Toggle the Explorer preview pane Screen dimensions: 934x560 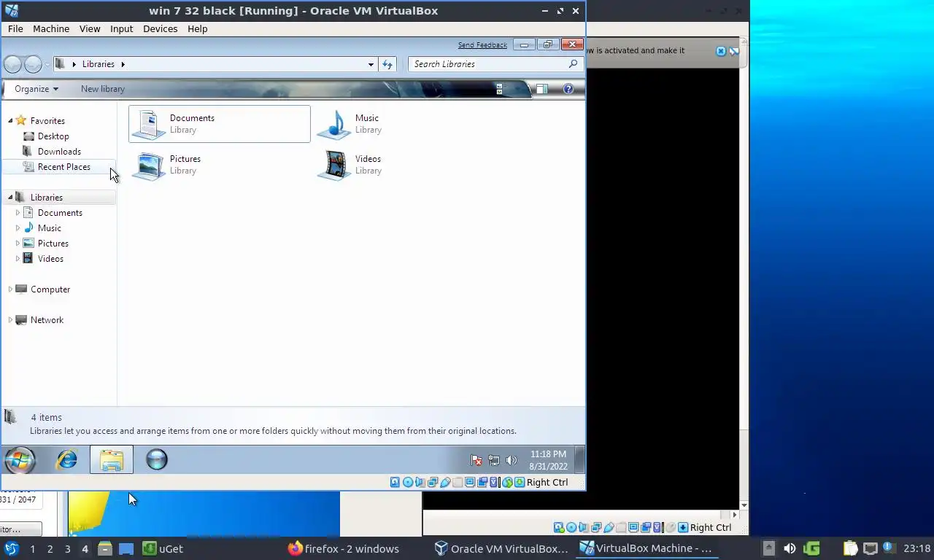pyautogui.click(x=542, y=89)
